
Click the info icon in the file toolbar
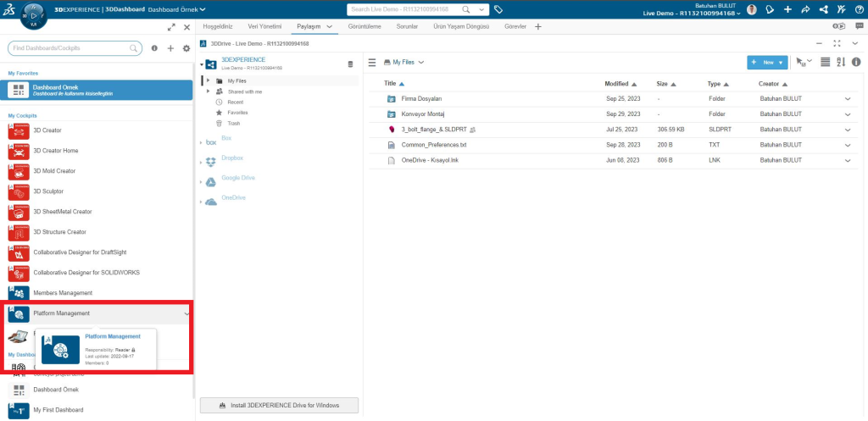pos(856,62)
